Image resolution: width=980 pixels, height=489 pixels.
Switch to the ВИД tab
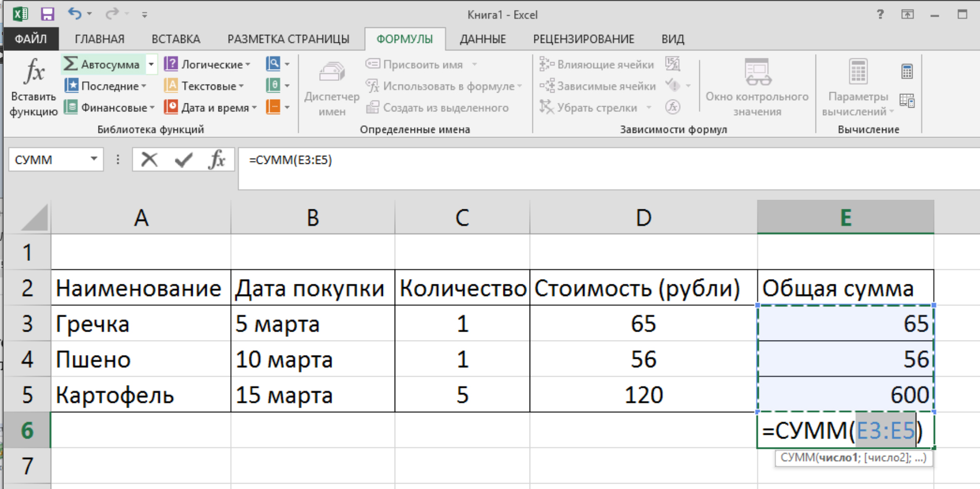tap(673, 39)
